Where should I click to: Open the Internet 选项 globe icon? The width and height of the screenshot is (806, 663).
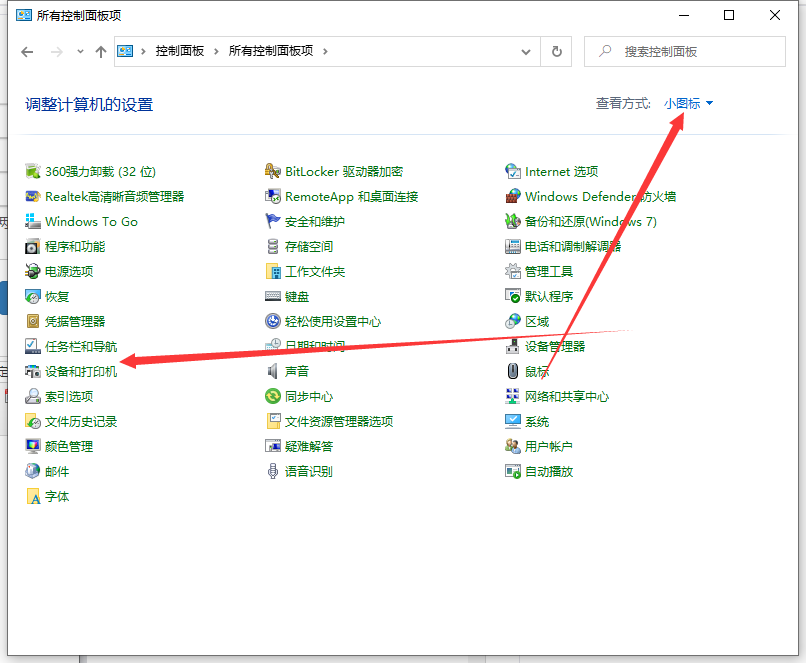coord(513,172)
